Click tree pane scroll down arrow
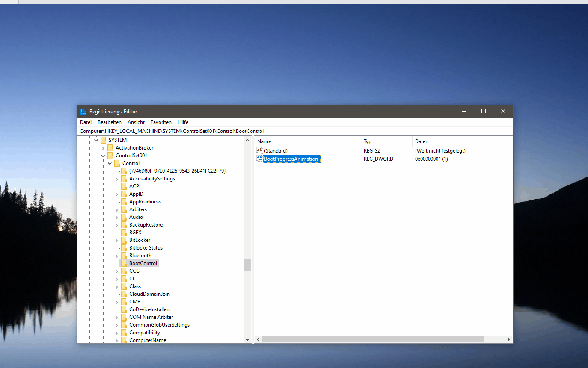 pos(247,339)
